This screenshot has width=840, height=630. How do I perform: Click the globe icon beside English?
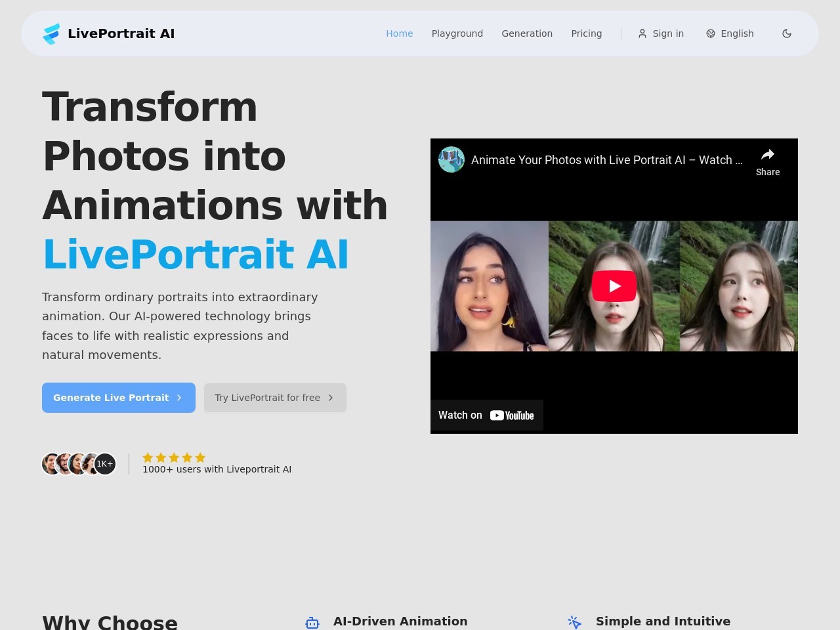[711, 33]
